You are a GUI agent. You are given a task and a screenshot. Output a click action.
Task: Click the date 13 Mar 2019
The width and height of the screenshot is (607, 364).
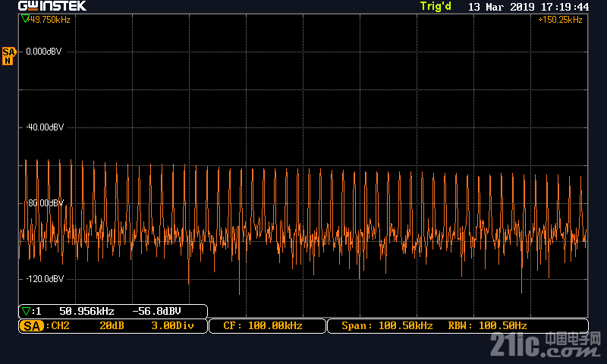click(x=502, y=7)
